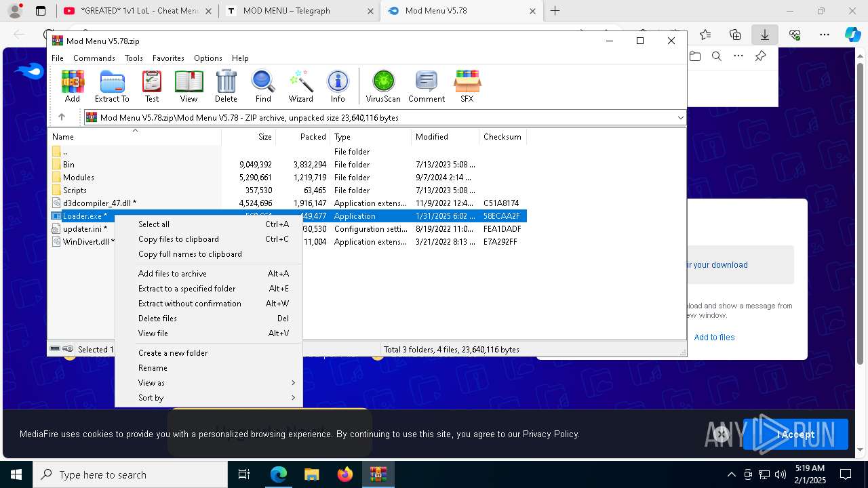Sort by the Type column header
This screenshot has height=488, width=868.
click(370, 136)
